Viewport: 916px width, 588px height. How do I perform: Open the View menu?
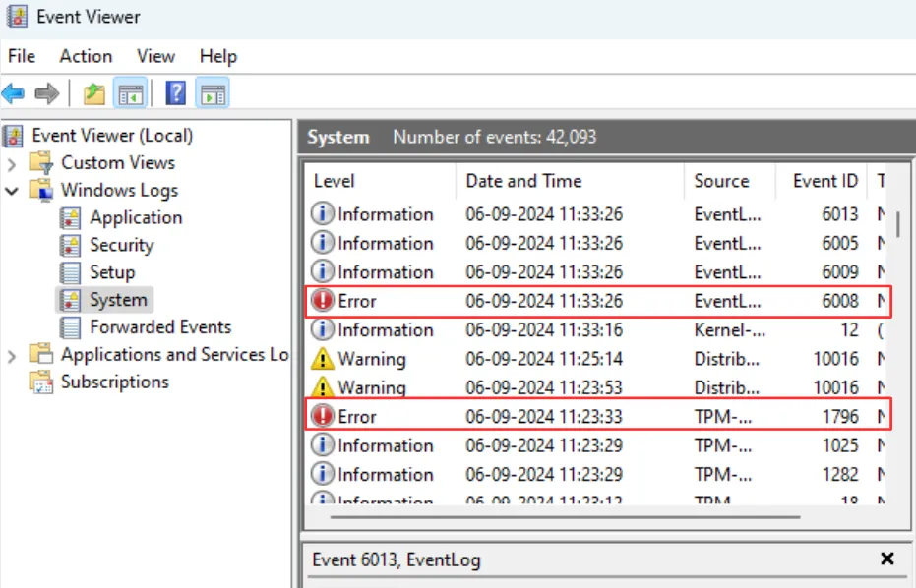point(156,56)
